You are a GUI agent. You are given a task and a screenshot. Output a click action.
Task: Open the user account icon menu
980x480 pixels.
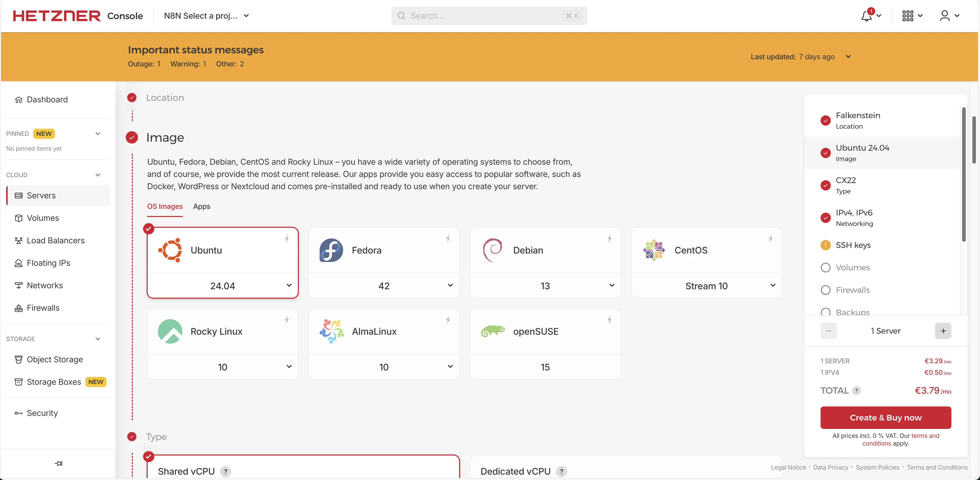pos(945,16)
